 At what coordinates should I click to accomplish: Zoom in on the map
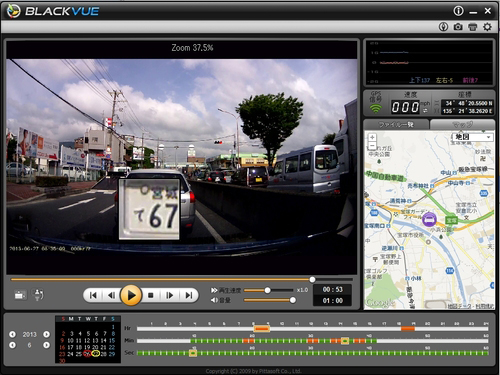tap(372, 137)
